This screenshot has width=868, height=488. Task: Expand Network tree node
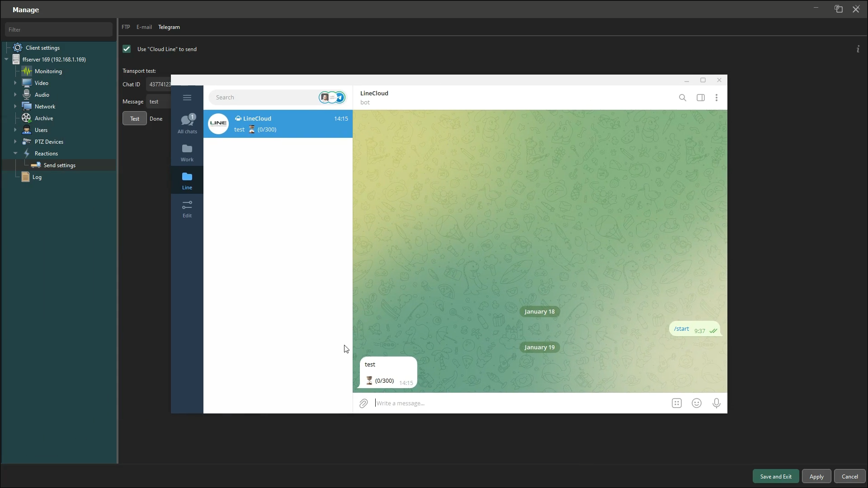coord(15,106)
